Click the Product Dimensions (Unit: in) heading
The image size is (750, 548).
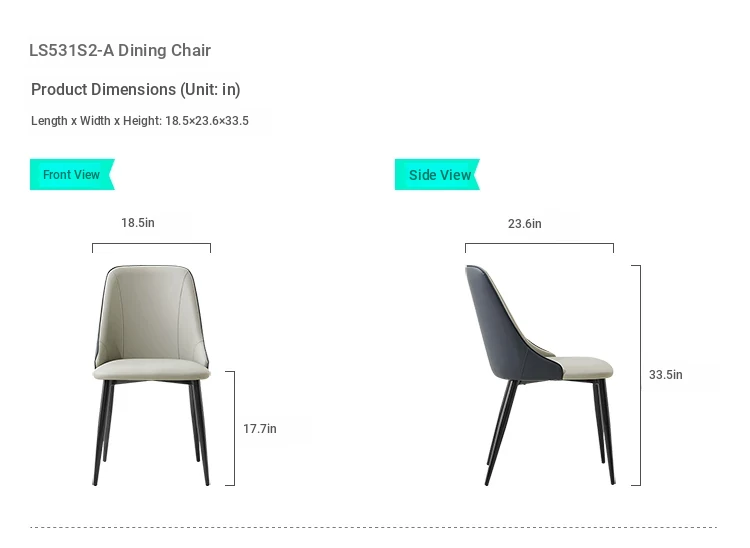click(136, 90)
